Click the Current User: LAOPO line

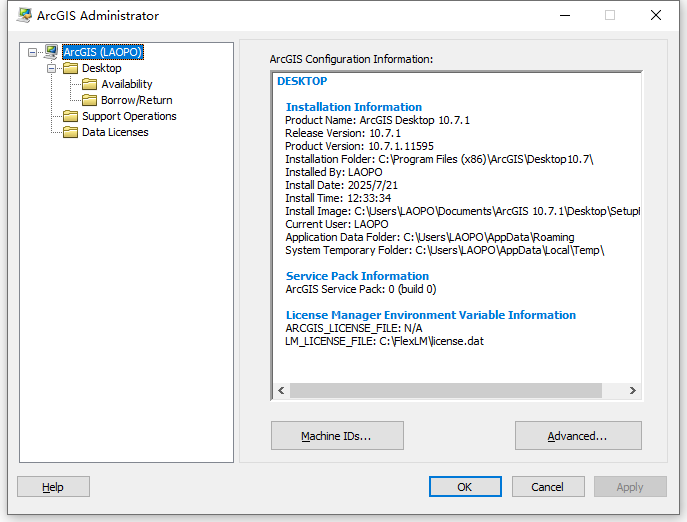pyautogui.click(x=336, y=224)
